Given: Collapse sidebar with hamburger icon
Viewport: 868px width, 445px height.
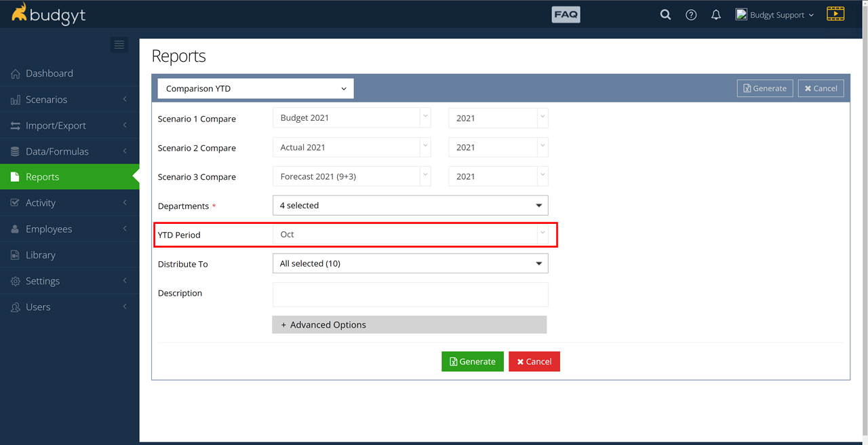Looking at the screenshot, I should point(119,45).
